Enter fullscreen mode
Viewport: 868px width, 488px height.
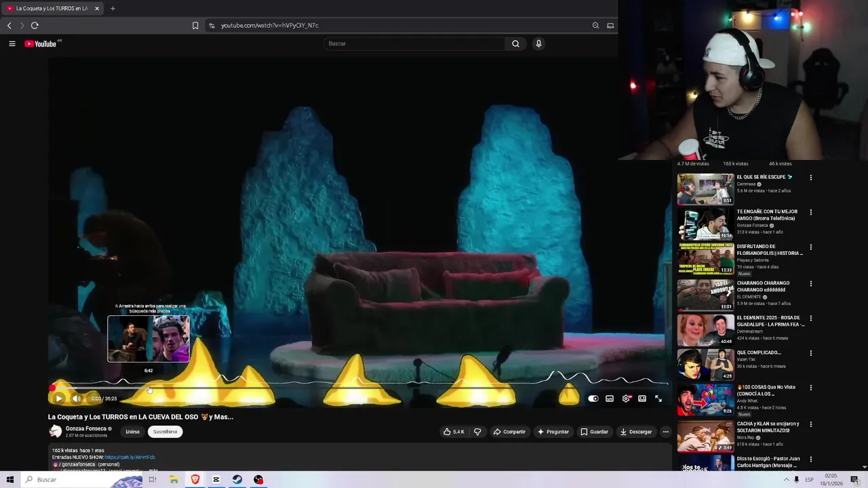(658, 399)
